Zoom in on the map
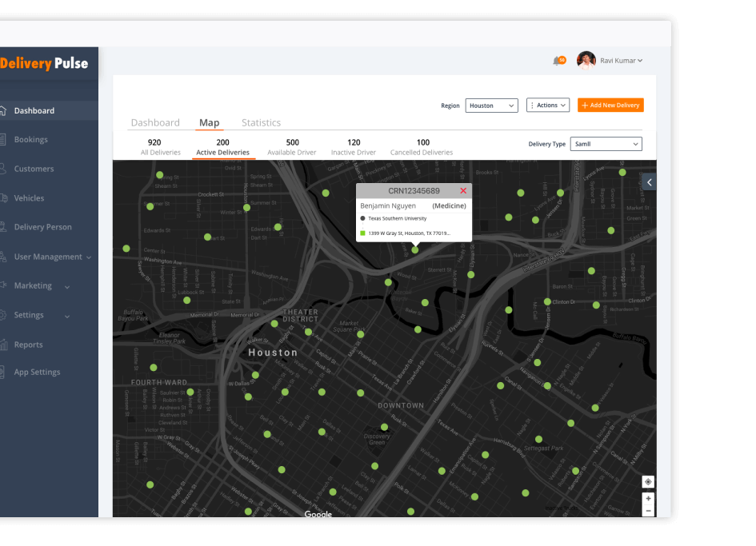The height and width of the screenshot is (546, 756). (649, 499)
